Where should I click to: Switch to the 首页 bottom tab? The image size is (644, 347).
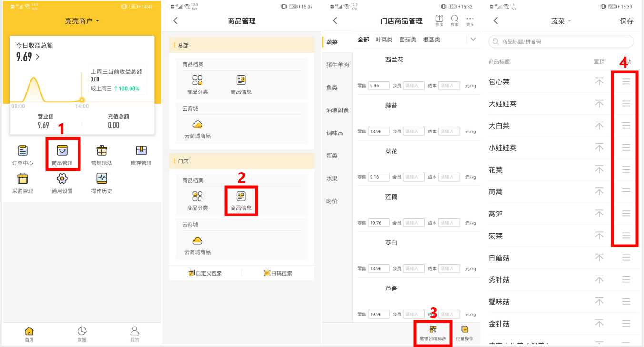coord(29,334)
